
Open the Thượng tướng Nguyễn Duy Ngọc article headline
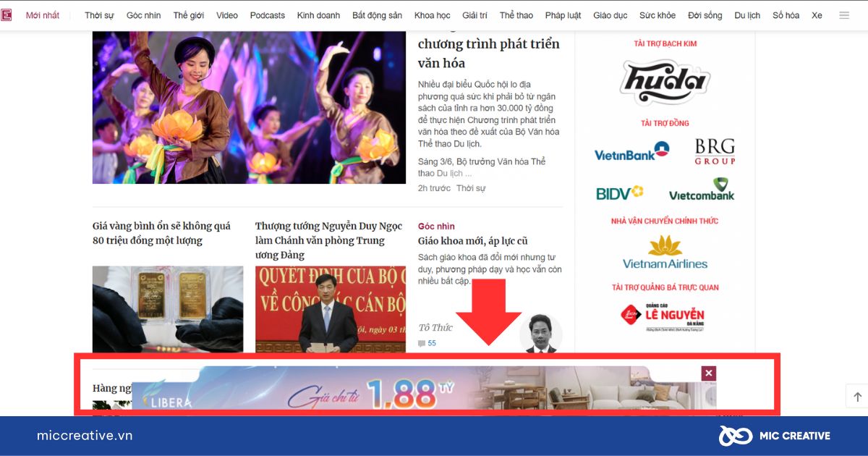click(x=320, y=240)
